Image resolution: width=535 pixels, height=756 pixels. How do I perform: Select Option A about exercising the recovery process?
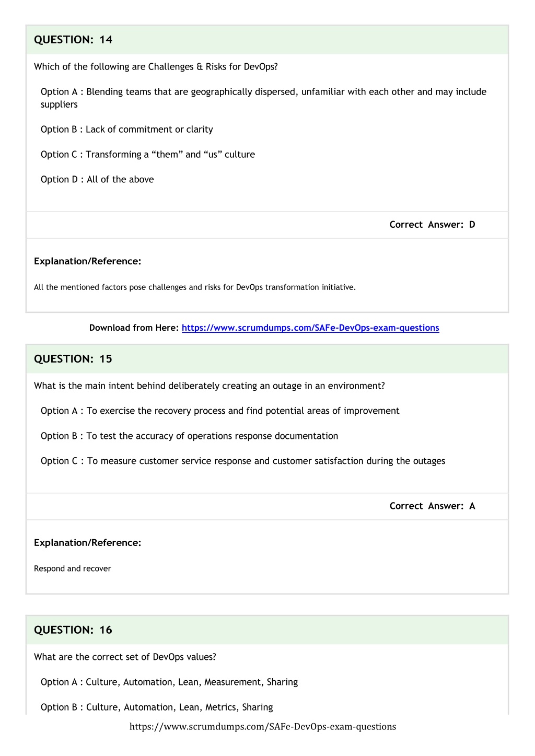pos(220,411)
